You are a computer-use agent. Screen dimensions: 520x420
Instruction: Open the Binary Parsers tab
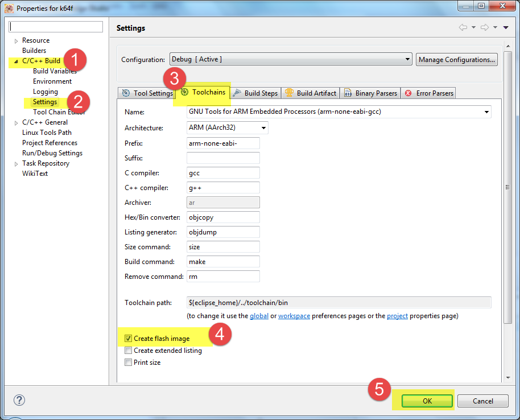pyautogui.click(x=370, y=93)
